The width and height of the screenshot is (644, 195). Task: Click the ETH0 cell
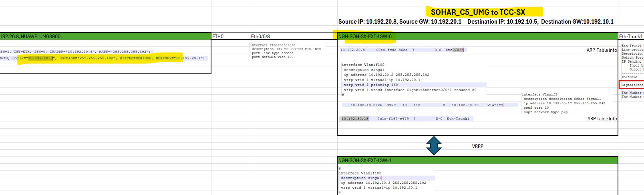pyautogui.click(x=230, y=37)
